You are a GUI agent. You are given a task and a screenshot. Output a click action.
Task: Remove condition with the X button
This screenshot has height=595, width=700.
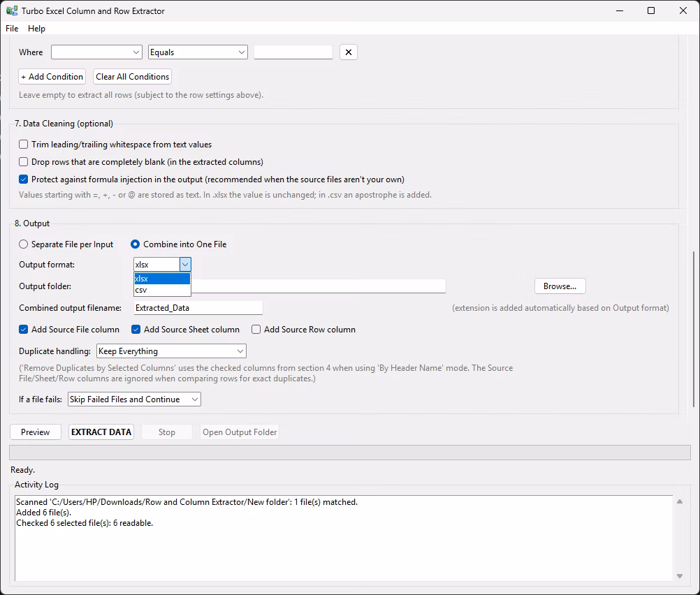[348, 52]
